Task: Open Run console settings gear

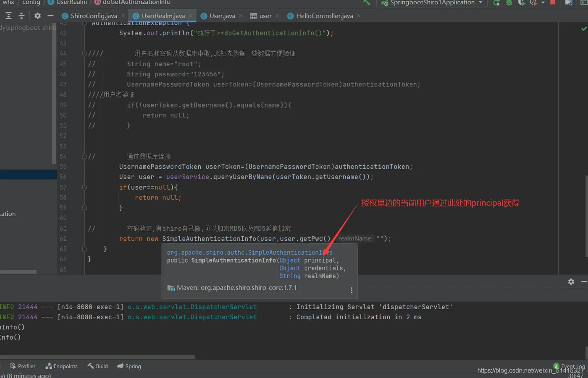Action: coord(571,282)
